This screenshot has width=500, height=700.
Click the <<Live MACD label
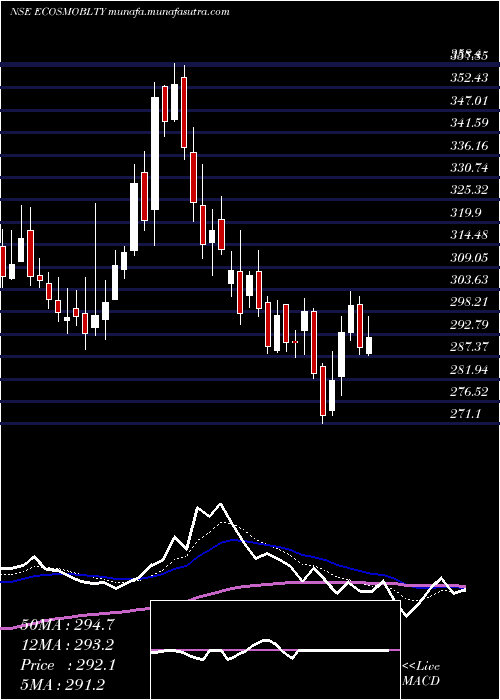point(421,674)
